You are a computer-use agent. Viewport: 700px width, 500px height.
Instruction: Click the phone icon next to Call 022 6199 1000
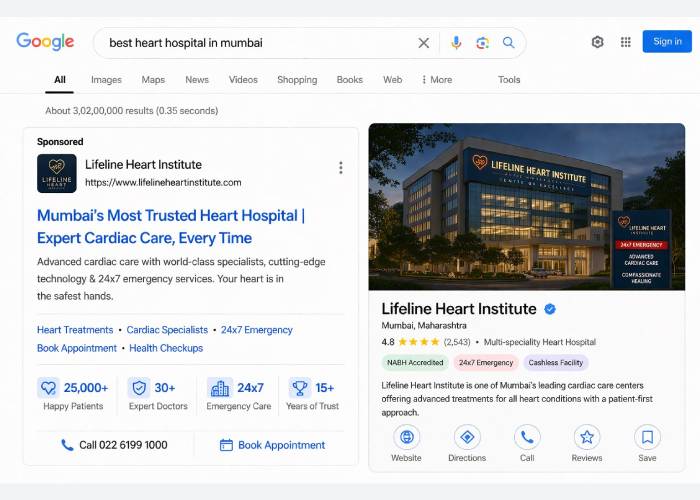(67, 445)
